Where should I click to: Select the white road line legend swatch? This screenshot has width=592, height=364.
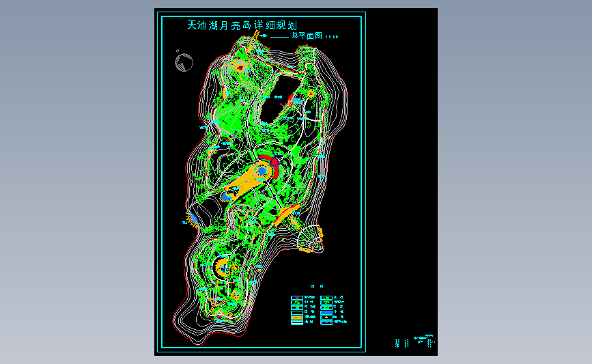point(297,322)
